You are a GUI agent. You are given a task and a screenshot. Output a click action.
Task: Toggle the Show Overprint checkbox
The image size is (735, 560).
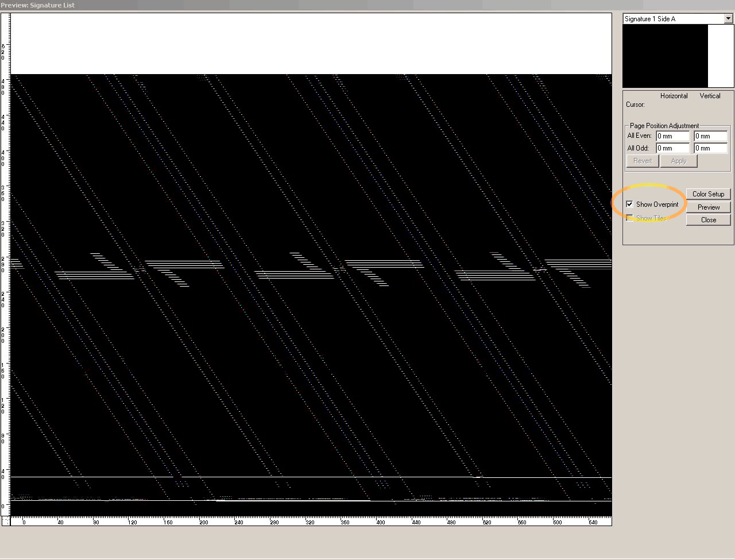[x=630, y=204]
